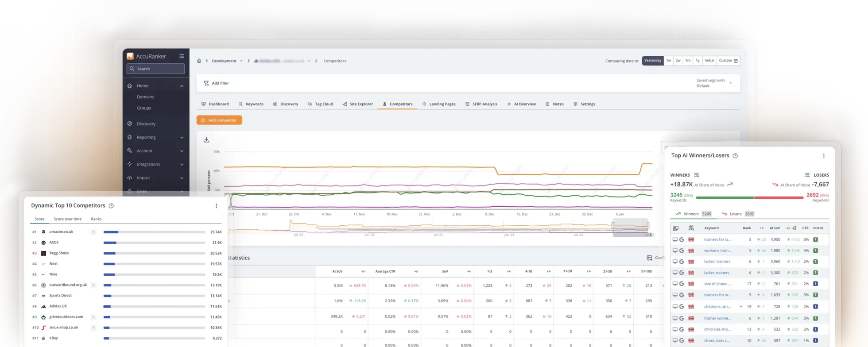868x347 pixels.
Task: Click the download chart icon
Action: (x=206, y=140)
